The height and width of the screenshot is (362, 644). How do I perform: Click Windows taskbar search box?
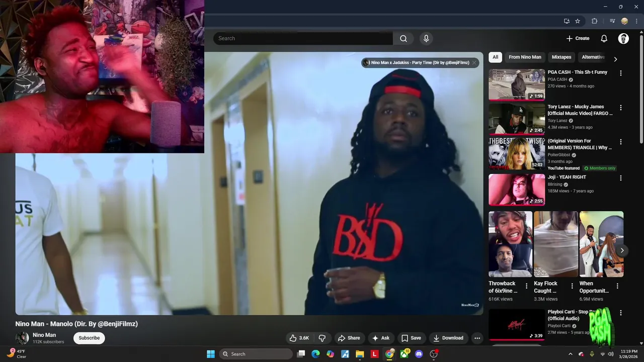coord(256,354)
